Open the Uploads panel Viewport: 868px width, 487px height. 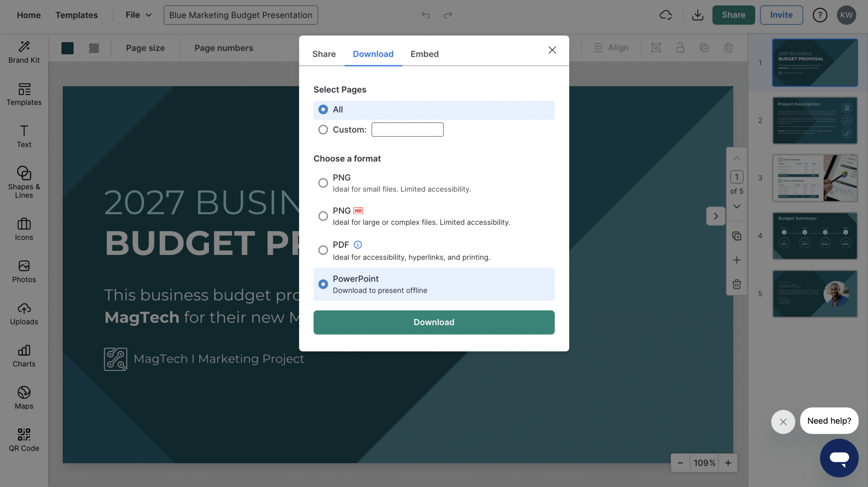[x=24, y=313]
